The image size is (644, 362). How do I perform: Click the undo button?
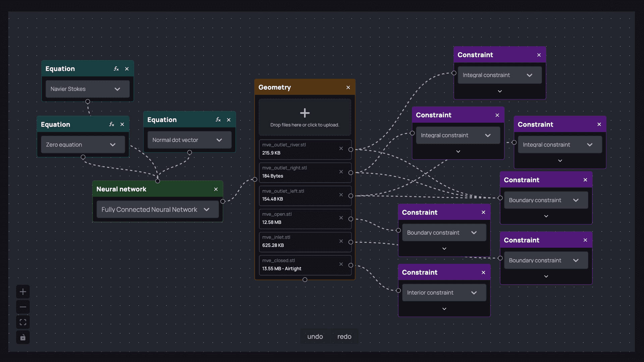coord(315,337)
